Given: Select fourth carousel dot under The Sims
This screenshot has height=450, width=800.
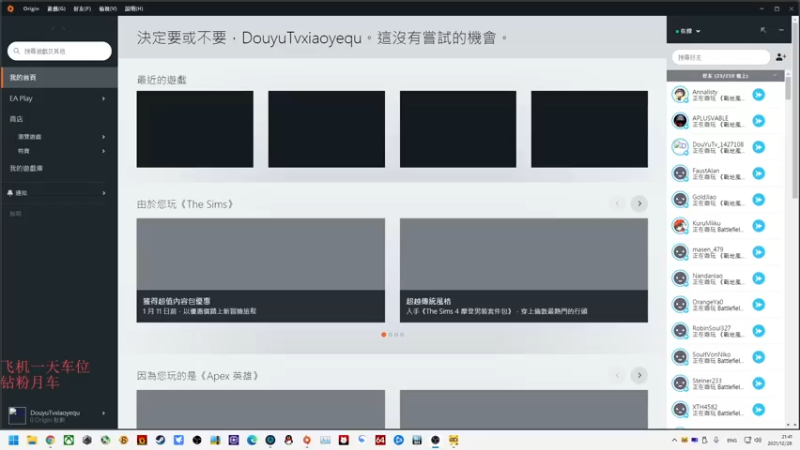Looking at the screenshot, I should [402, 335].
